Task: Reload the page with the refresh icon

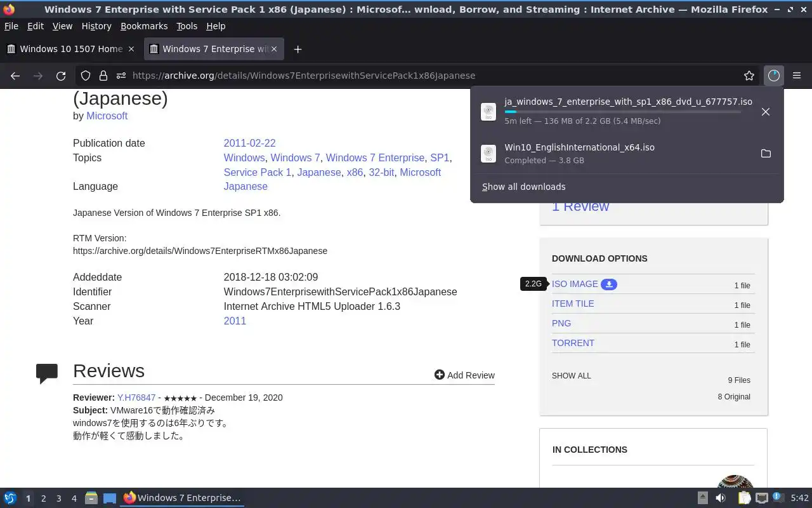Action: (61, 76)
